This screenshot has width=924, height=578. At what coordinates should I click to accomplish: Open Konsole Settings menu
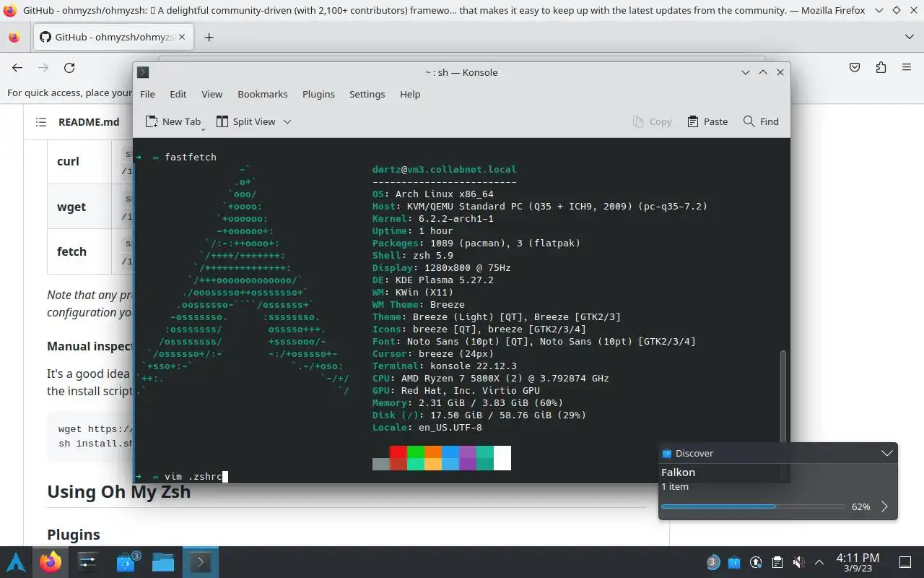click(x=367, y=94)
